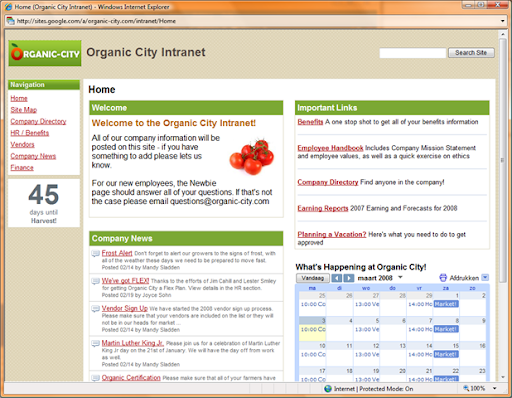Click the zoom magnifier icon in status bar
The width and height of the screenshot is (512, 398).
466,388
